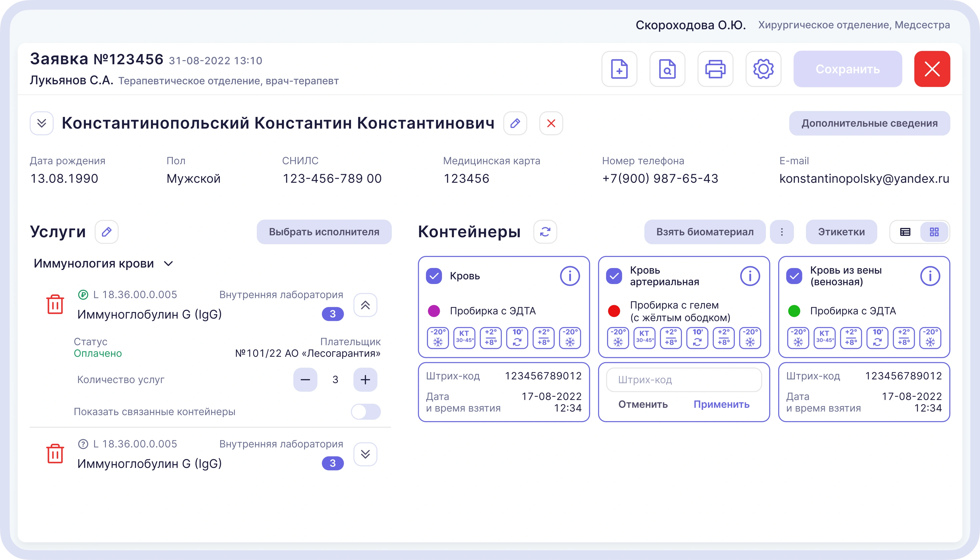Open settings gear icon in header
The height and width of the screenshot is (560, 980).
click(763, 69)
